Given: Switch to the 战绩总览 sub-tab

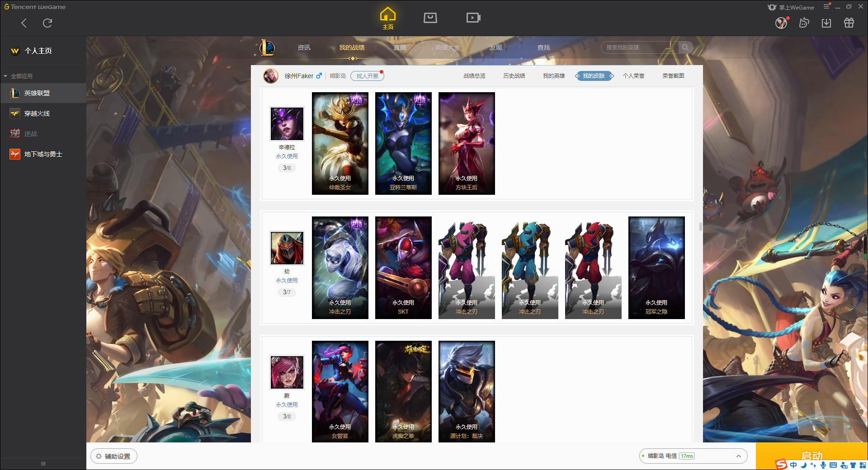Looking at the screenshot, I should 474,76.
